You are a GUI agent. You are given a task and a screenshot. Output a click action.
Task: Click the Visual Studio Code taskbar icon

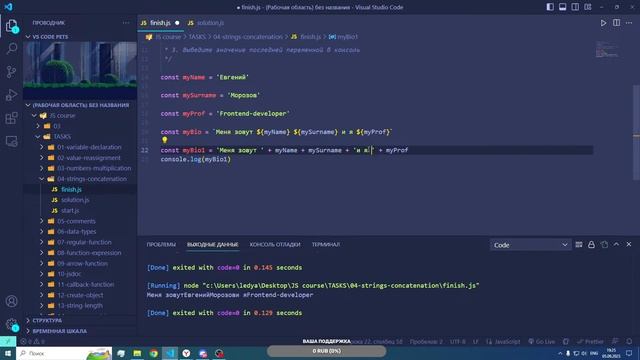(170, 353)
